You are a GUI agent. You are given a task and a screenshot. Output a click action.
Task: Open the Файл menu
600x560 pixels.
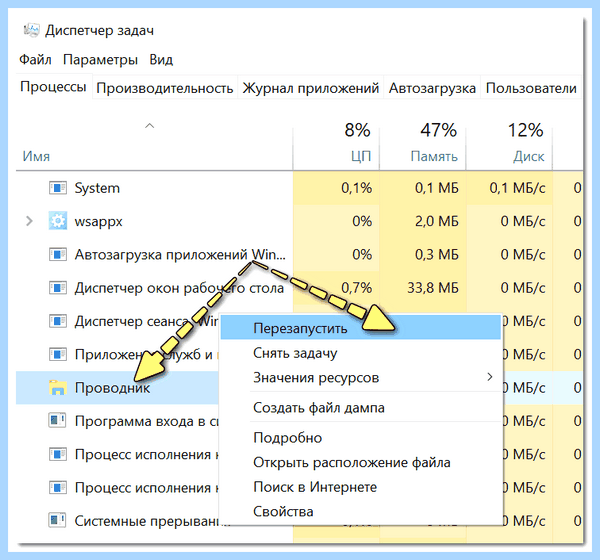point(35,60)
